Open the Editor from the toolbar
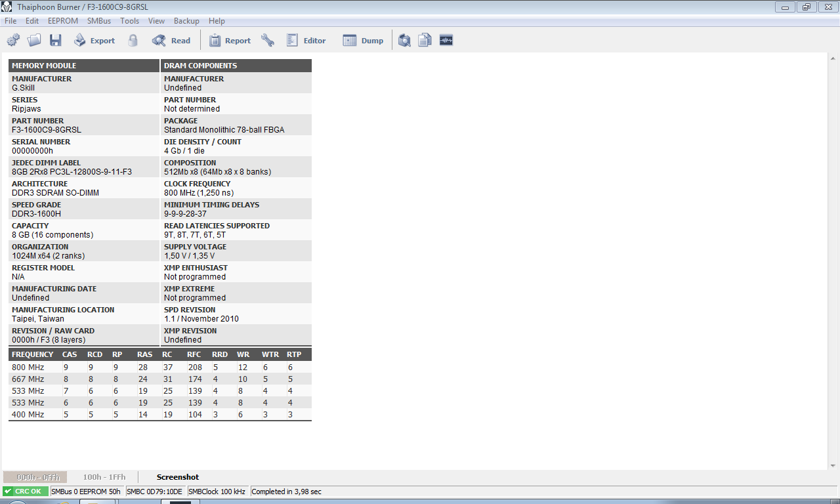The image size is (840, 504). coord(306,41)
